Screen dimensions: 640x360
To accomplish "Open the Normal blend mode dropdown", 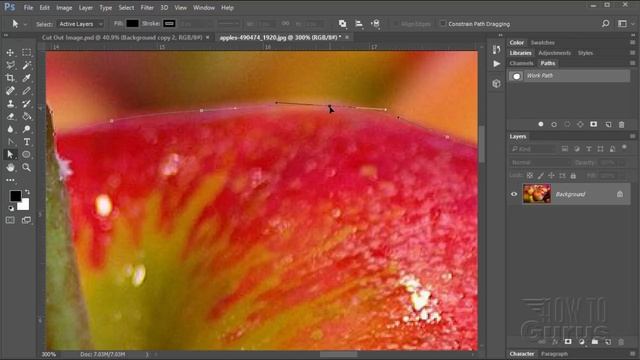I will (540, 162).
